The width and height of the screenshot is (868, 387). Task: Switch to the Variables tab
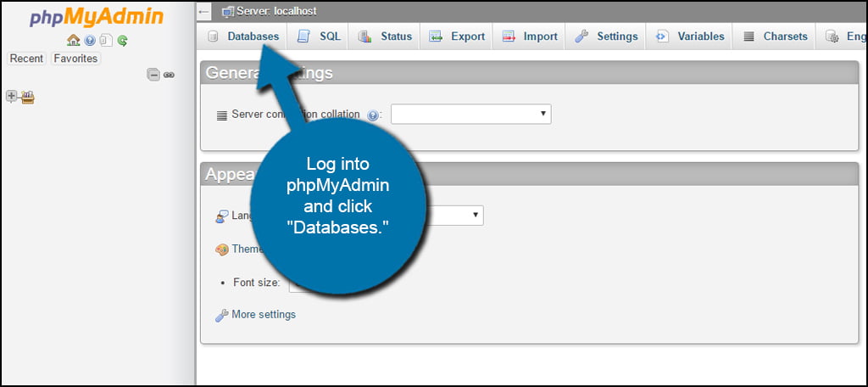click(x=690, y=36)
